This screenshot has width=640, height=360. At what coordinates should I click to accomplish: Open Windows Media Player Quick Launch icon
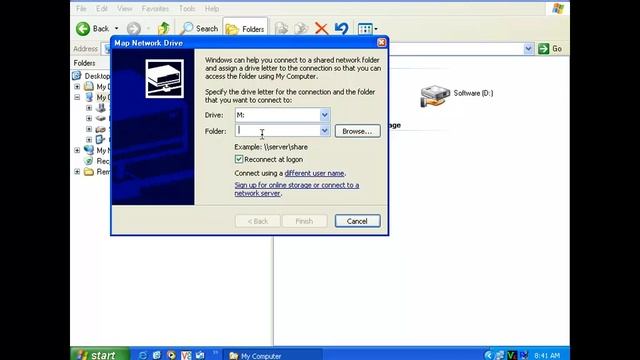pos(171,355)
